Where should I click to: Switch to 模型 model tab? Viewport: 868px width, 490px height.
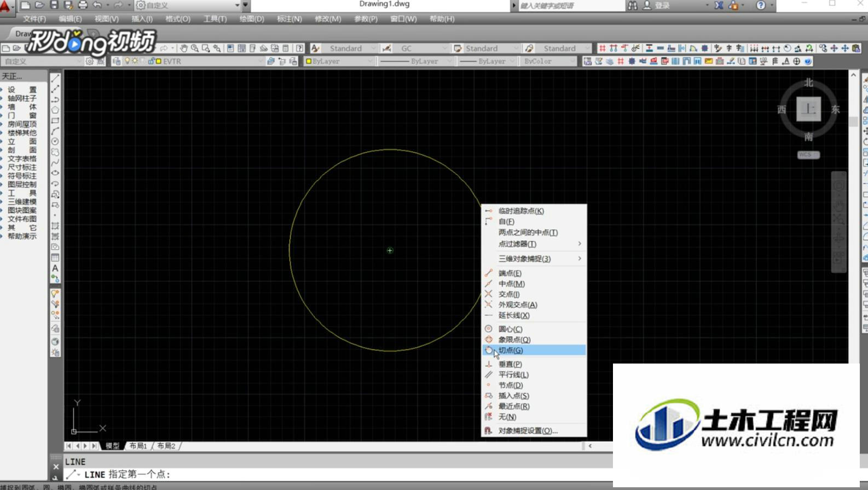click(112, 446)
